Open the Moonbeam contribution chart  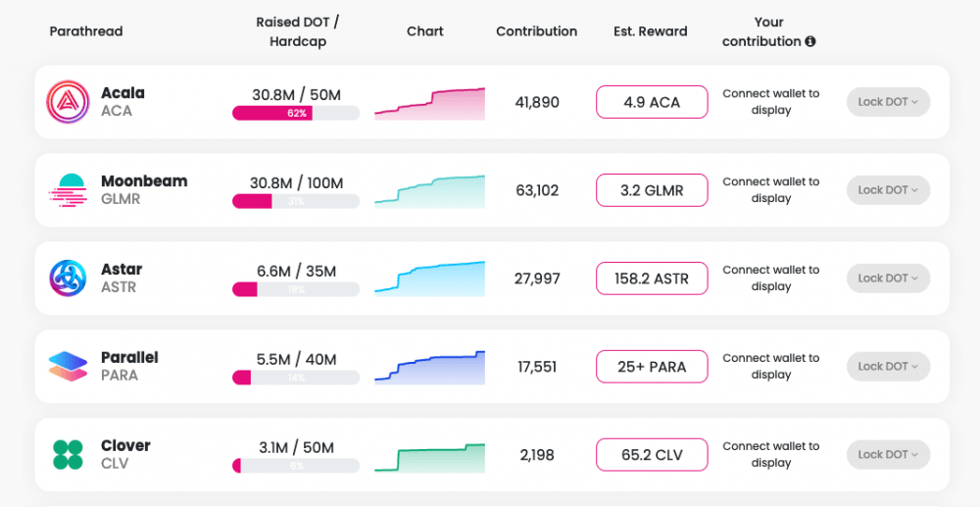(430, 191)
